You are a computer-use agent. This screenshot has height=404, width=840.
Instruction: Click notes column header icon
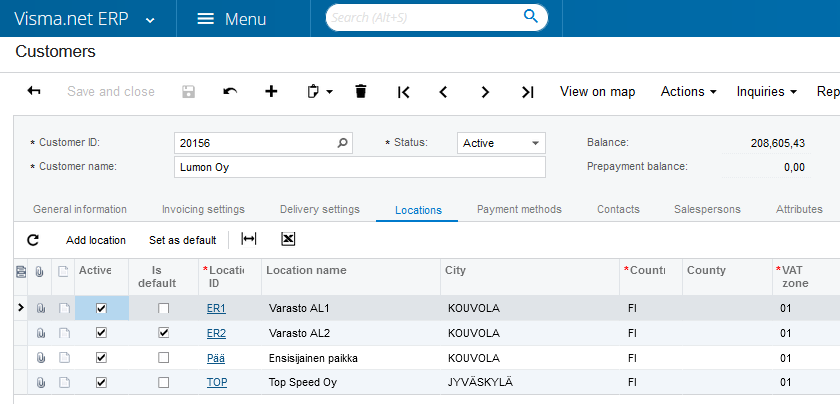[x=63, y=272]
